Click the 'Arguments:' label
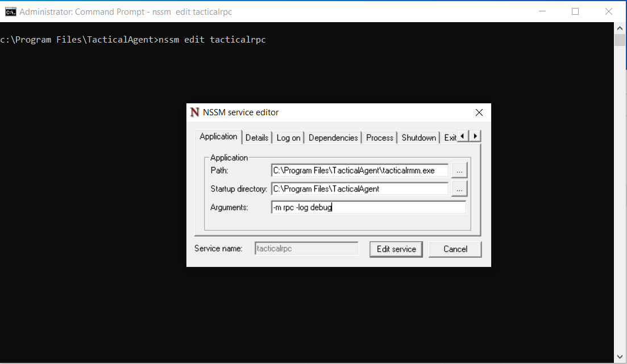Viewport: 627px width, 364px height. point(229,207)
